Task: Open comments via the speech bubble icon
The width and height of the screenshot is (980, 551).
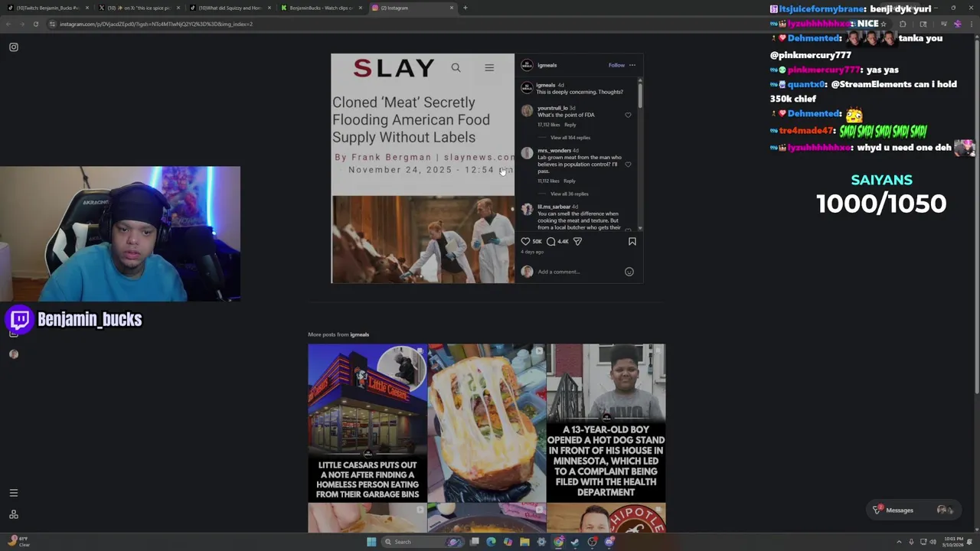Action: (x=550, y=241)
